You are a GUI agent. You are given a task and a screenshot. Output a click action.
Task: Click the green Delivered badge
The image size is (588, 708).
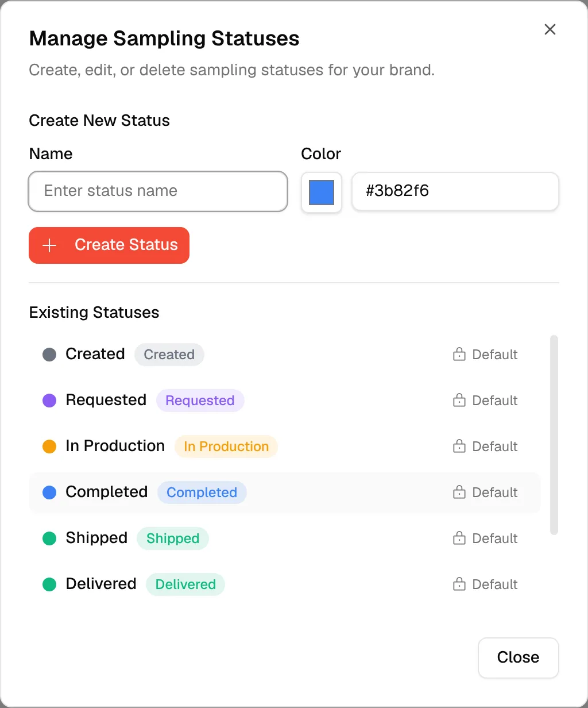click(185, 584)
